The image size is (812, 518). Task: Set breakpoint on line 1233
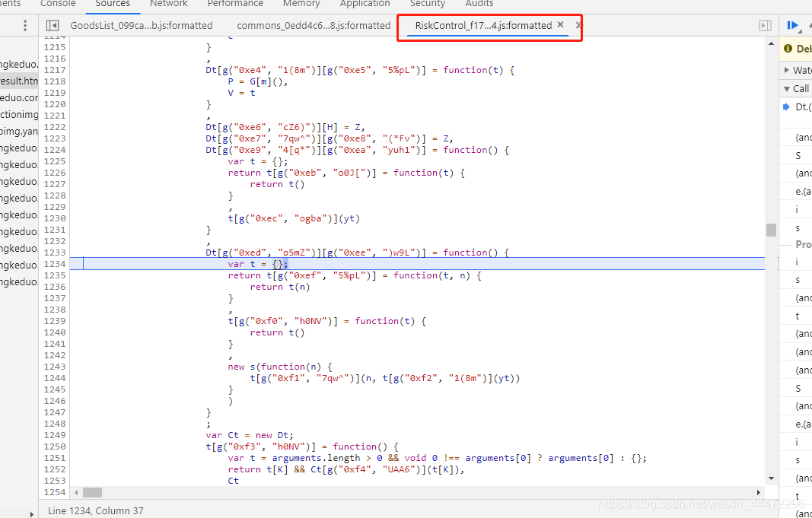pyautogui.click(x=54, y=253)
